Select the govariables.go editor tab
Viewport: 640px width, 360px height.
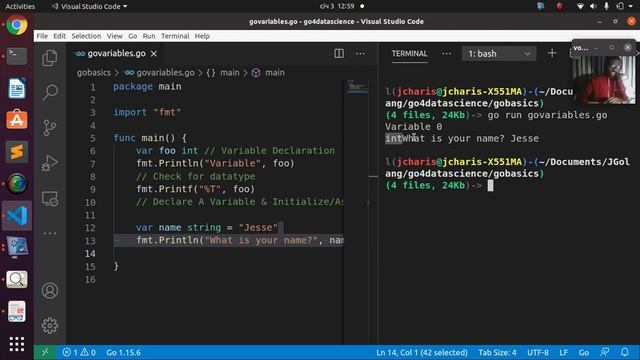coord(115,53)
